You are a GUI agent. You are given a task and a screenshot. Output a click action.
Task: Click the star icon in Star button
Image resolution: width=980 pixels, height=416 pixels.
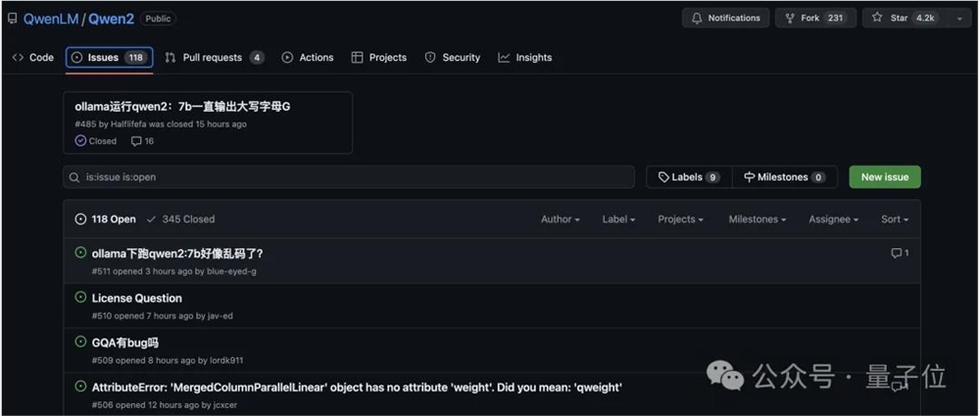(877, 18)
